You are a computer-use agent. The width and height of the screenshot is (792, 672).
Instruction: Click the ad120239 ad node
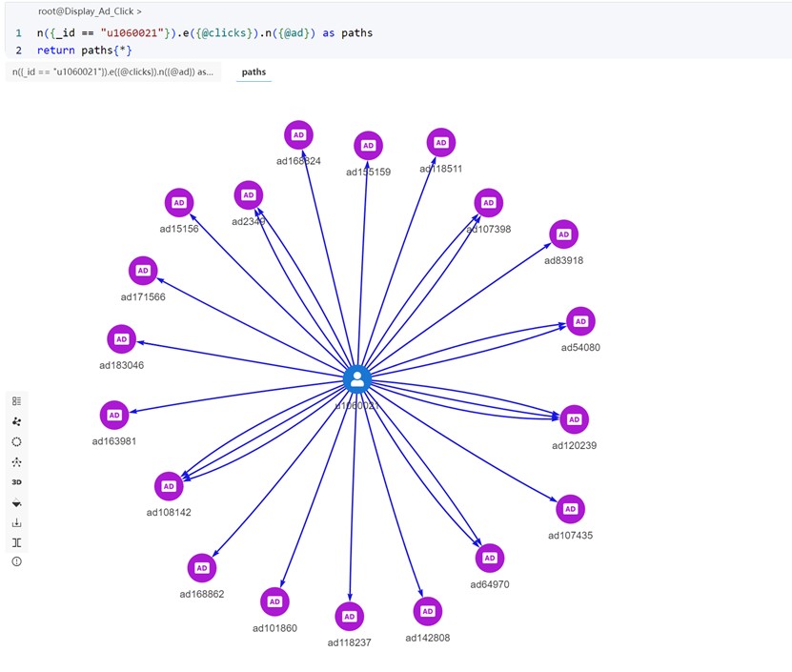(574, 419)
